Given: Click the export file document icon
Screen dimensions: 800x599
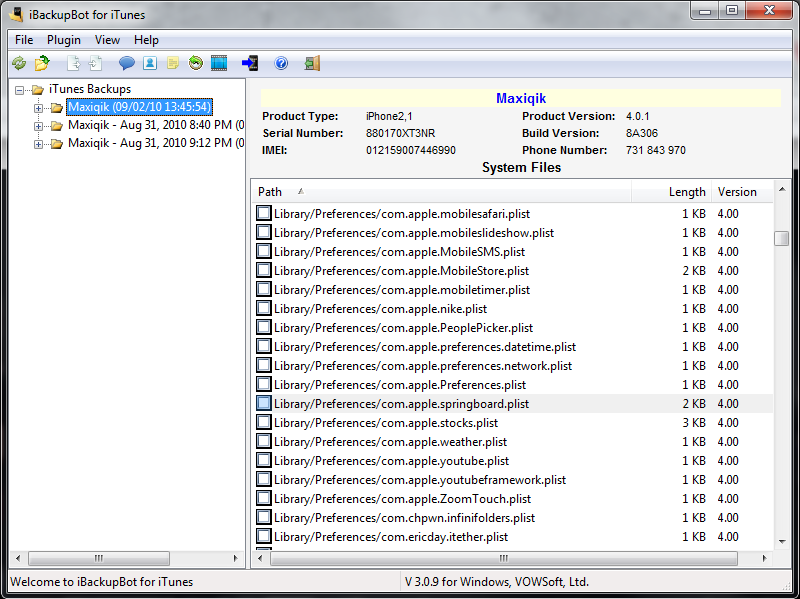Looking at the screenshot, I should coord(73,63).
